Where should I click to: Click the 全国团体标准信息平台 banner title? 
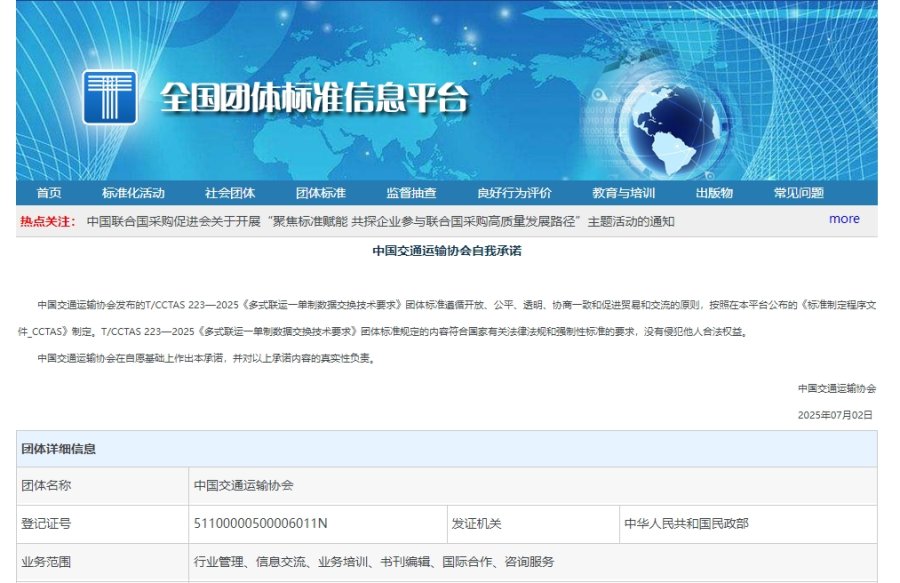[x=314, y=97]
